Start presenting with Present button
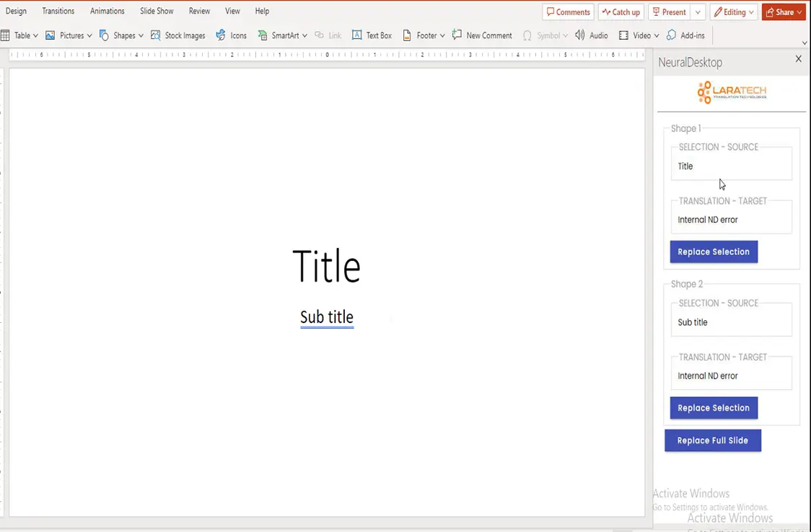 pyautogui.click(x=670, y=12)
